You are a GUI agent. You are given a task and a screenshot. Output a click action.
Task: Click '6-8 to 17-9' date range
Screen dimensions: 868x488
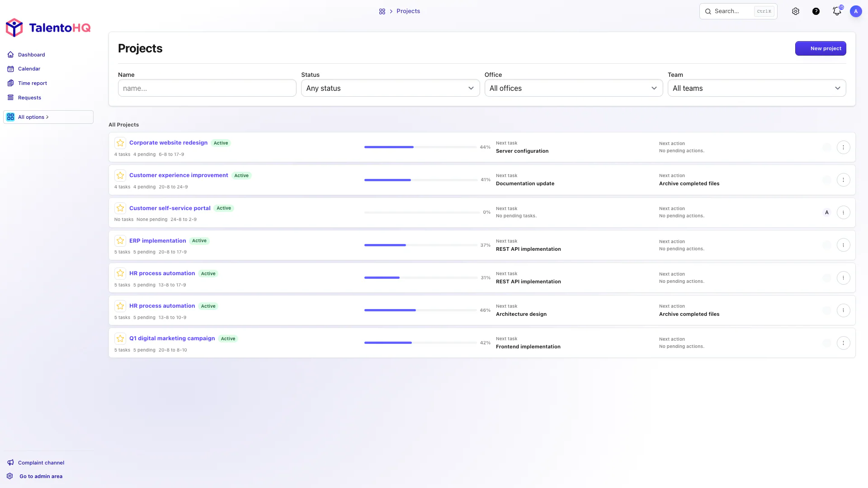171,155
